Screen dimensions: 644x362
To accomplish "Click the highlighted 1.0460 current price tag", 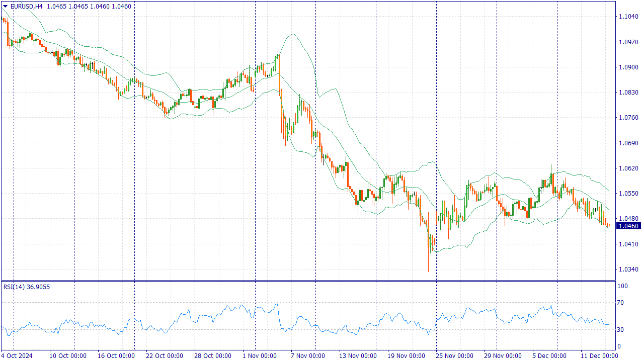I will (x=628, y=226).
